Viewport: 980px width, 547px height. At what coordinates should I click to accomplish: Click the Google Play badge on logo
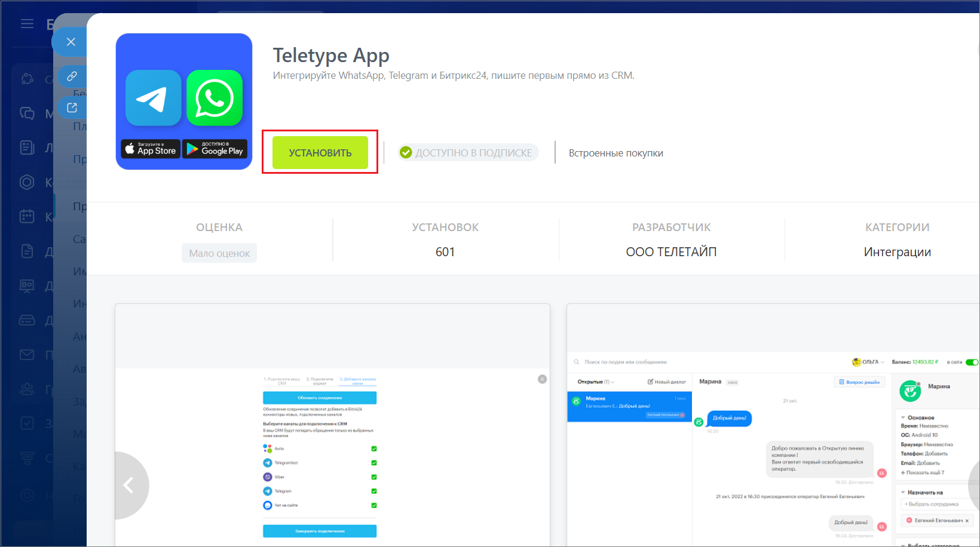(x=215, y=149)
